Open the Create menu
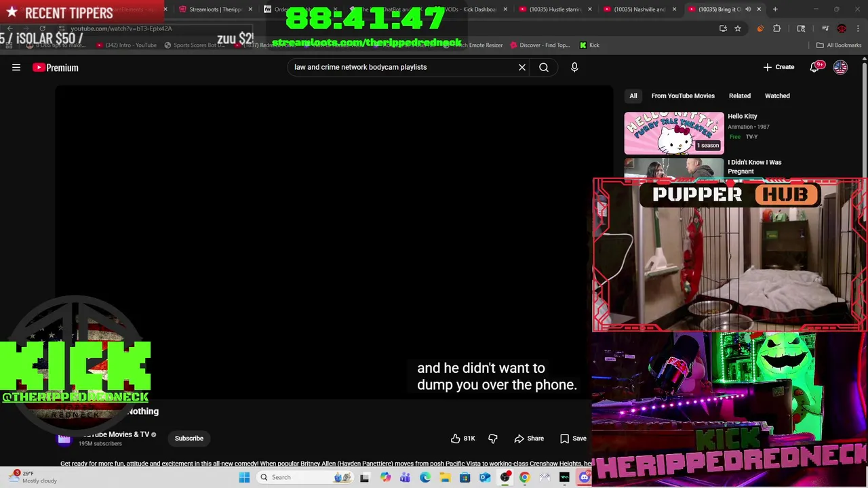868x488 pixels. [x=778, y=67]
